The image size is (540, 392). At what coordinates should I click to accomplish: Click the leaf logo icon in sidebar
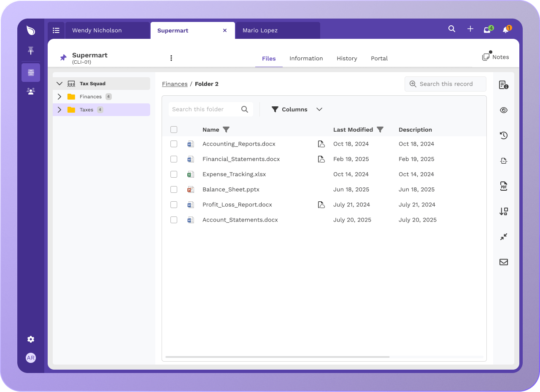tap(31, 30)
